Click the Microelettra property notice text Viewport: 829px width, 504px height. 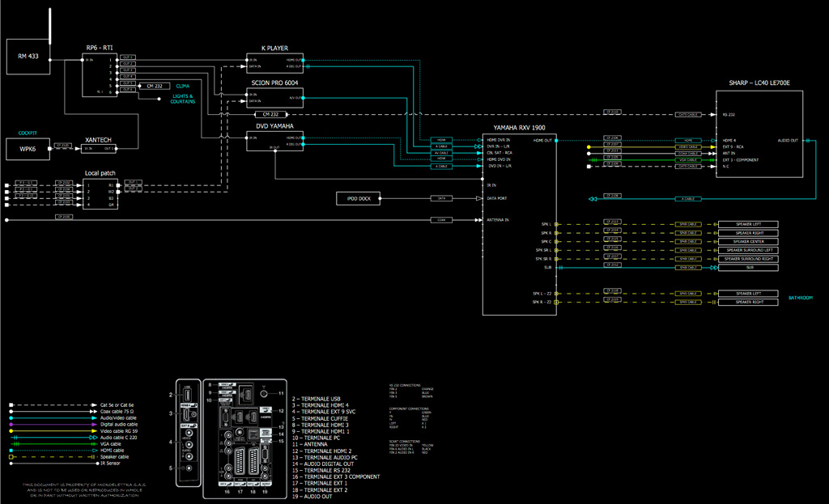point(84,489)
